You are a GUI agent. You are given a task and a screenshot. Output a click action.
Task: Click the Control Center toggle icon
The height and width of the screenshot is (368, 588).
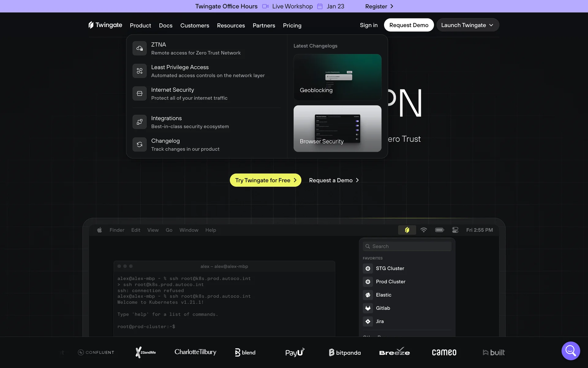[455, 230]
